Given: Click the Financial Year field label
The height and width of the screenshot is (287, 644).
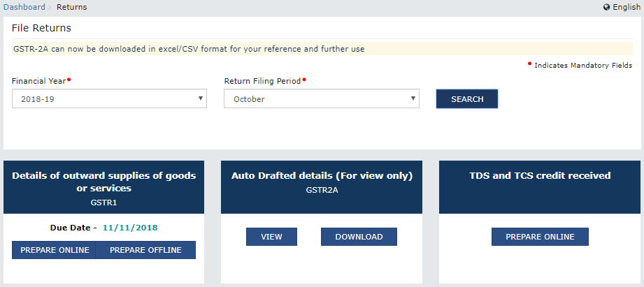Looking at the screenshot, I should (38, 81).
